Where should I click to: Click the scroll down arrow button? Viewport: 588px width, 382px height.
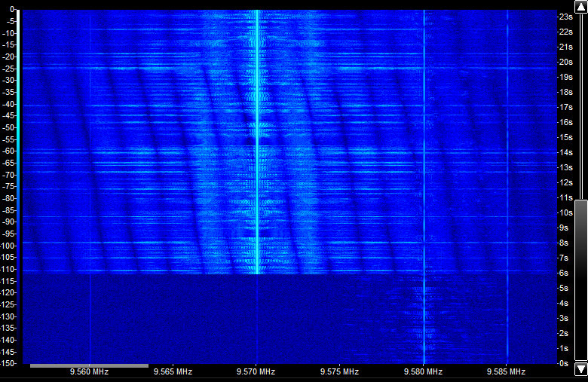(x=581, y=368)
